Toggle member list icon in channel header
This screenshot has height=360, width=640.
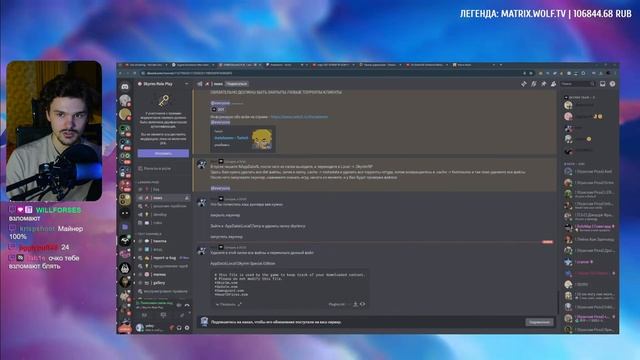click(553, 84)
